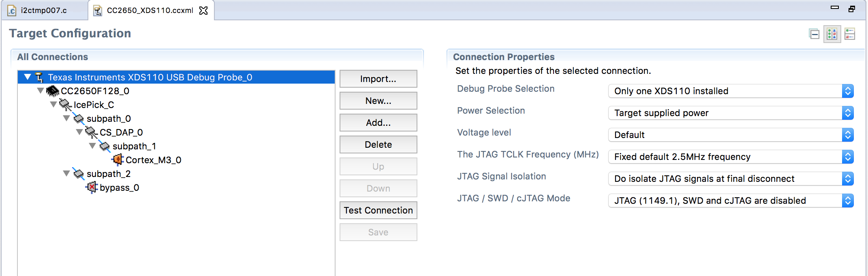Click the CC2650F128_0 chip icon
The height and width of the screenshot is (276, 868).
coord(53,91)
